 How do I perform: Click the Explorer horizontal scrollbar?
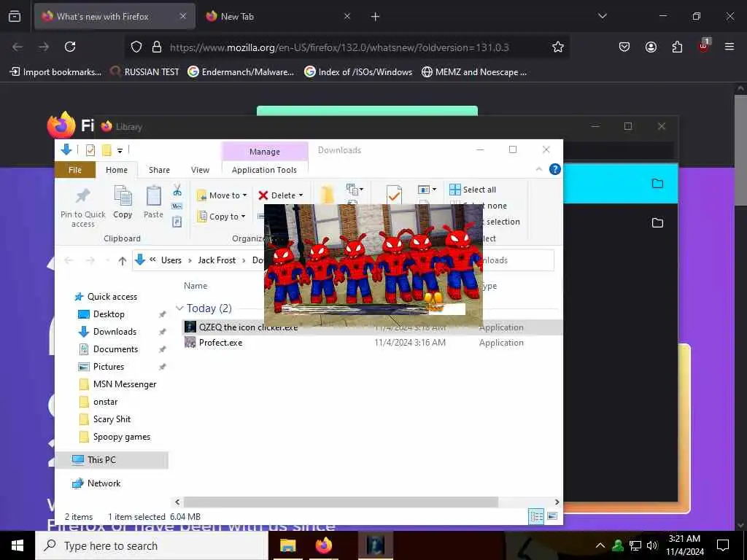click(341, 502)
